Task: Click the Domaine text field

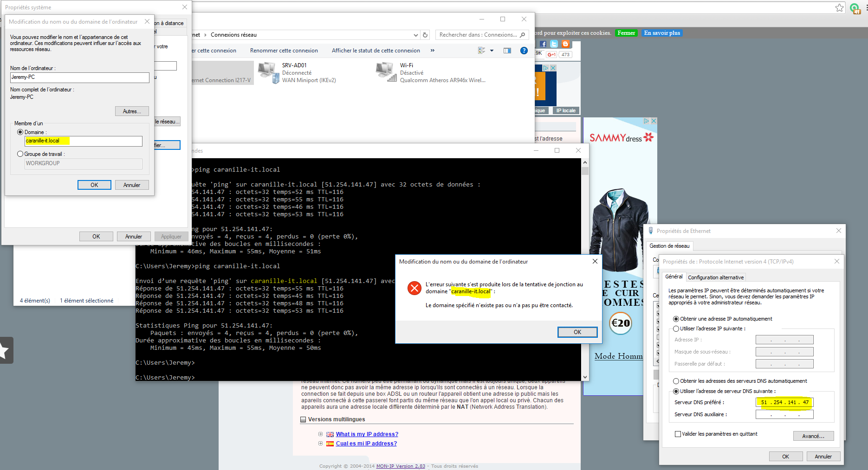Action: coord(84,141)
